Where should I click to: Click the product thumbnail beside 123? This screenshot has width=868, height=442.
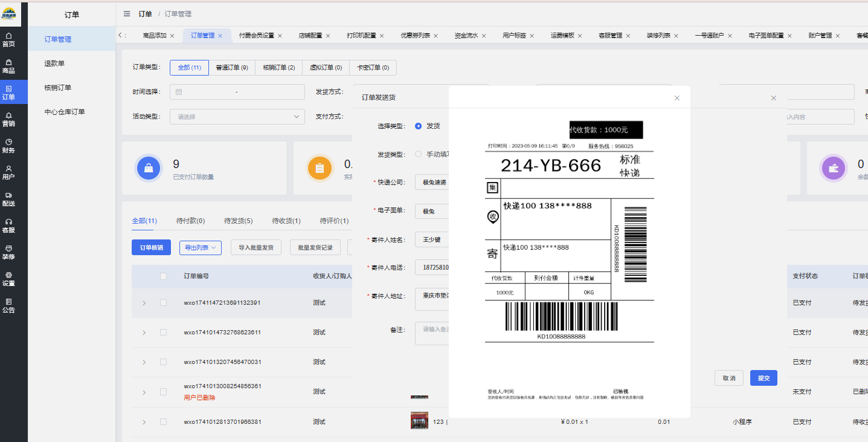pos(419,421)
